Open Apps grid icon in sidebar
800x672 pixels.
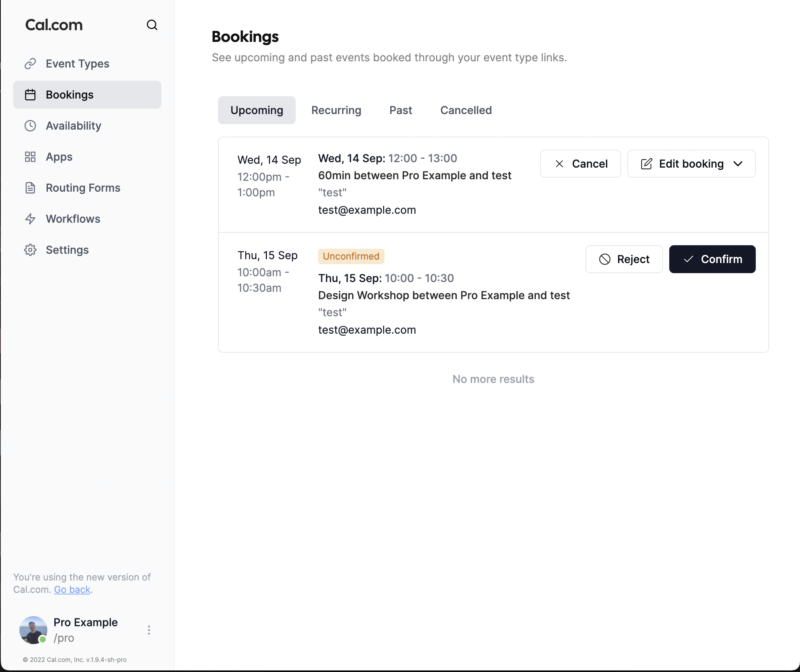coord(30,157)
